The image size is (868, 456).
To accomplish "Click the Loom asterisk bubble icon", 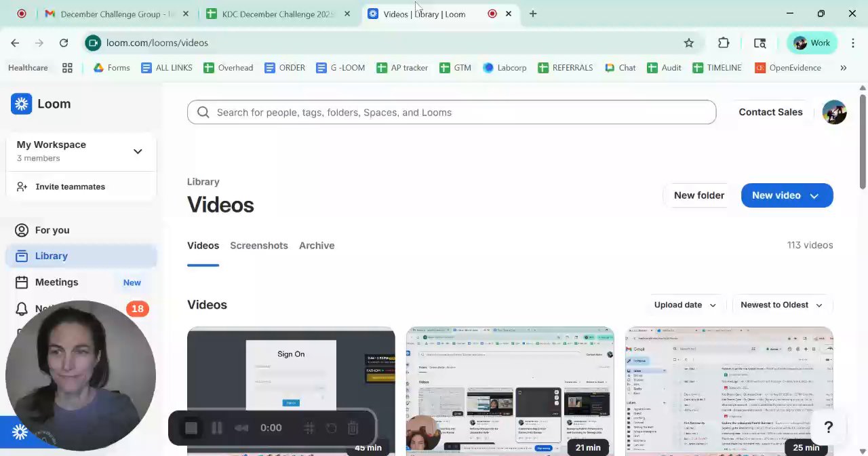I will point(20,432).
